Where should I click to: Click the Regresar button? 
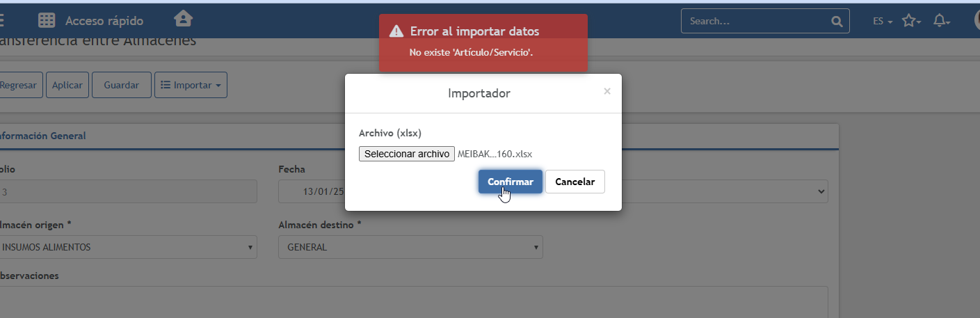19,85
